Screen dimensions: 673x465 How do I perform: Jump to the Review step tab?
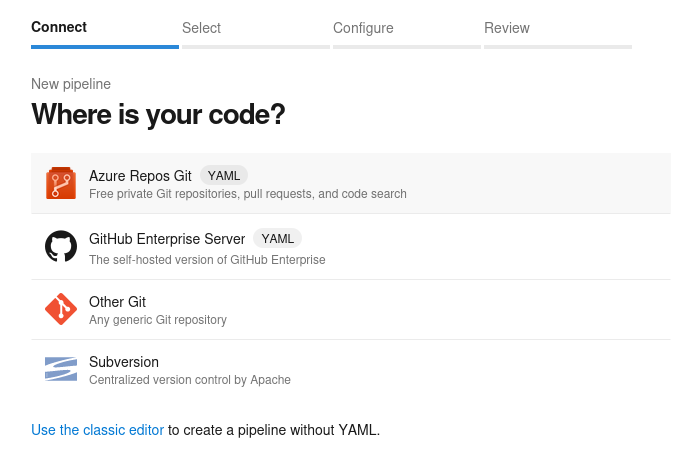[x=506, y=28]
